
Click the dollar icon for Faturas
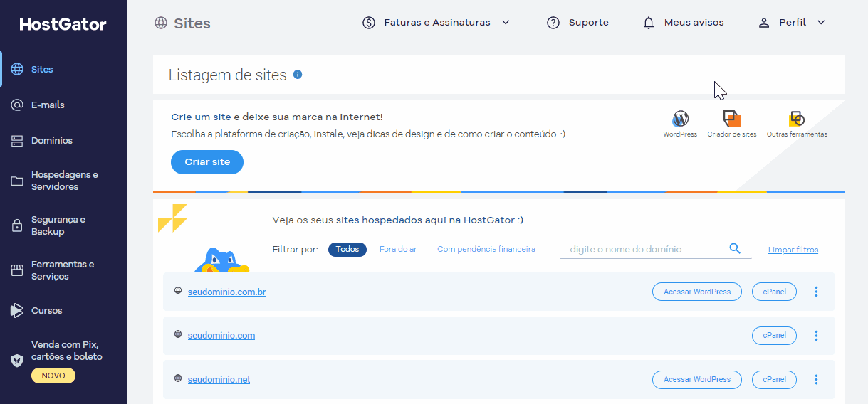[369, 23]
